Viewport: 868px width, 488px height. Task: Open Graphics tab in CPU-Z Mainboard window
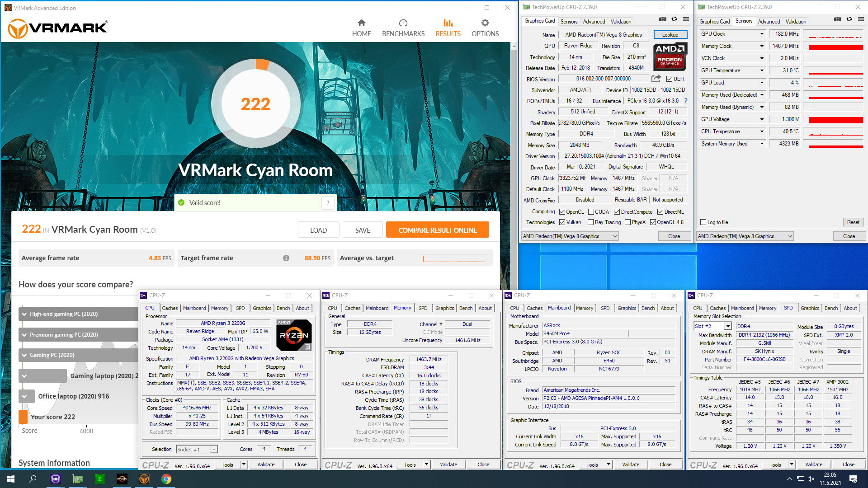[627, 308]
